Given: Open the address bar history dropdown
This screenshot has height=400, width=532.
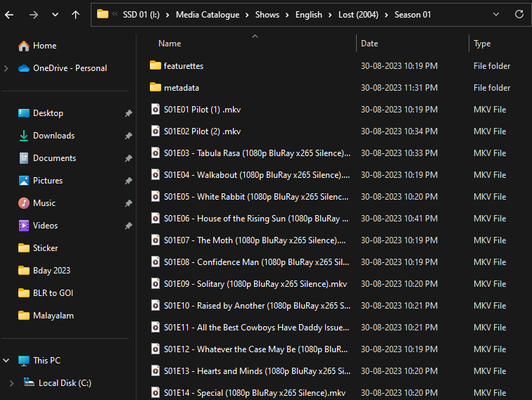Looking at the screenshot, I should click(497, 14).
